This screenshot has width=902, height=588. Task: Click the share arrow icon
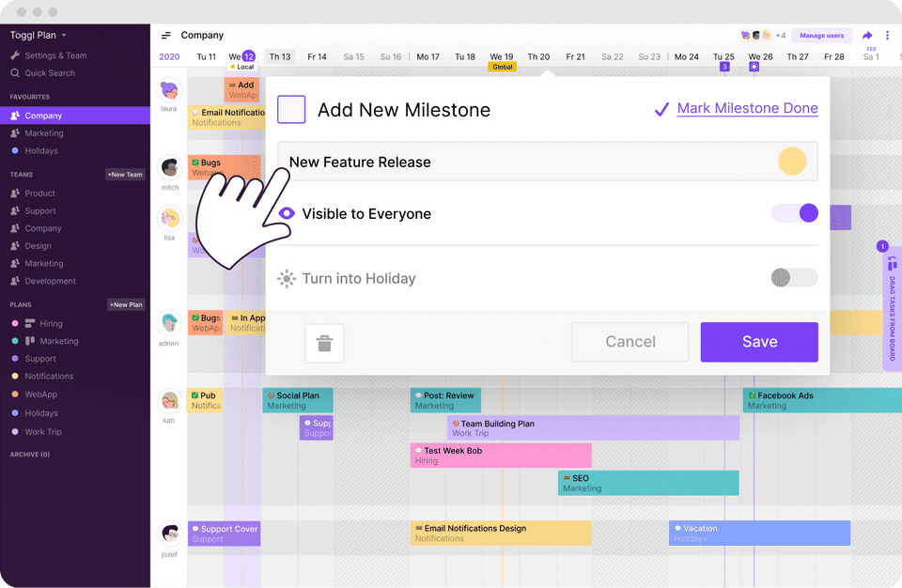[867, 36]
